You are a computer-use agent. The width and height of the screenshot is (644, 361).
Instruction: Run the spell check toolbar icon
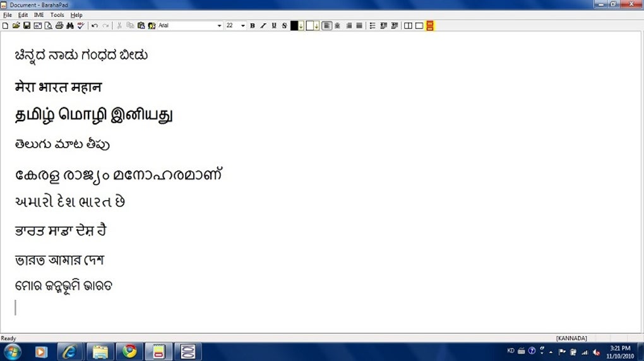pyautogui.click(x=81, y=25)
